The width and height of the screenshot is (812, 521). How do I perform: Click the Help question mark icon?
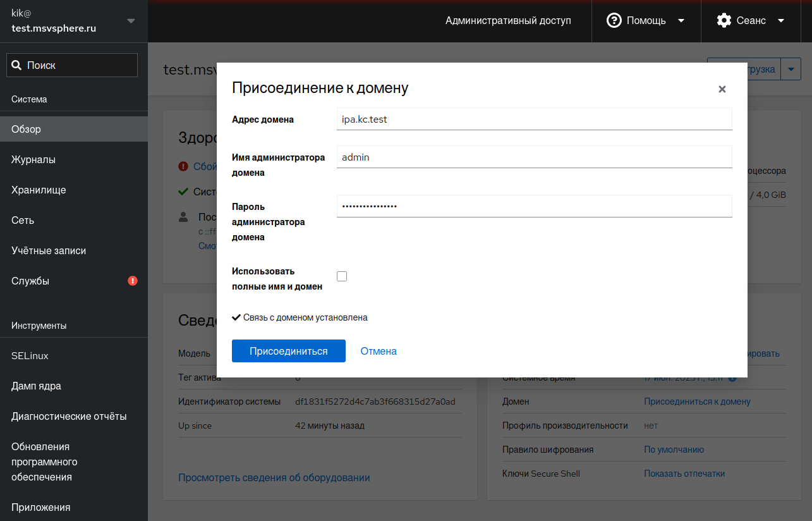(614, 21)
